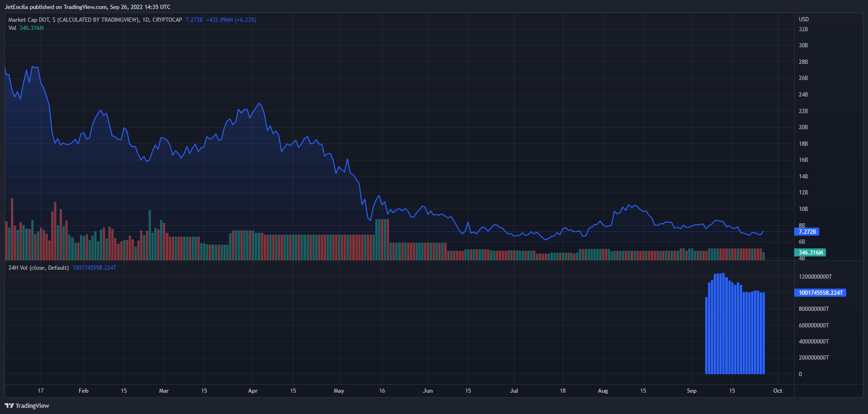Click the 6B price axis label
This screenshot has width=868, height=414.
point(802,242)
